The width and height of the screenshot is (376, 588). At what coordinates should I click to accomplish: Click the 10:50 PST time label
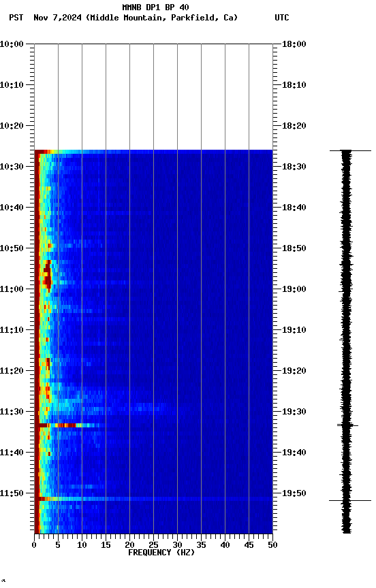(x=12, y=248)
